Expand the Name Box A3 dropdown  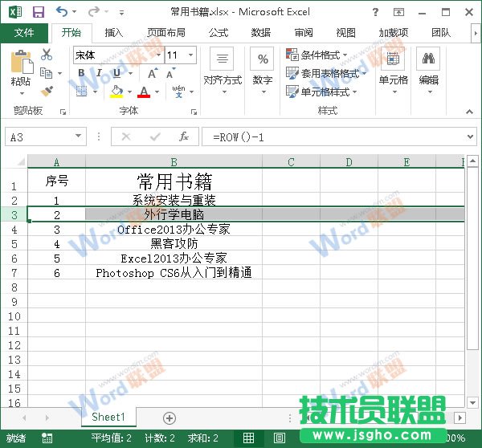[78, 137]
